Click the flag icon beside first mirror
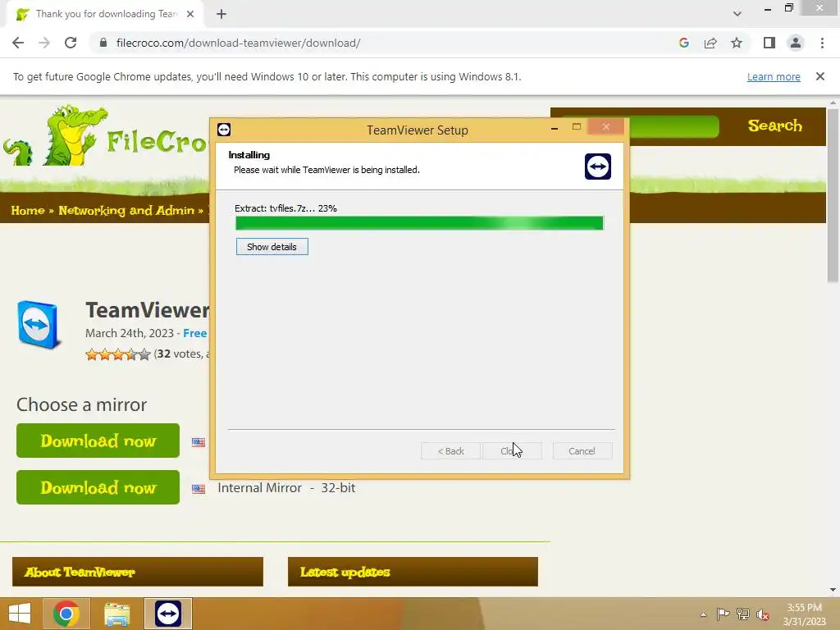840x630 pixels. pos(199,442)
